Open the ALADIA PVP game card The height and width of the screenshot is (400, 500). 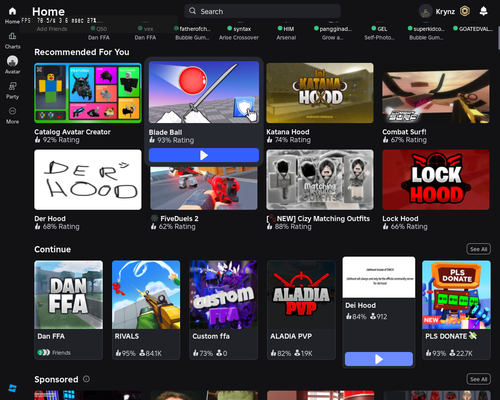301,310
